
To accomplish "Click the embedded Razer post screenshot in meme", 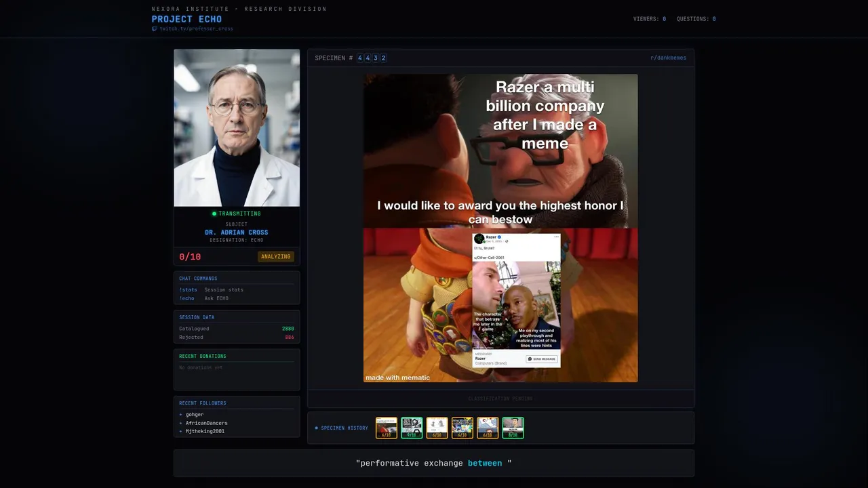I will pos(516,300).
